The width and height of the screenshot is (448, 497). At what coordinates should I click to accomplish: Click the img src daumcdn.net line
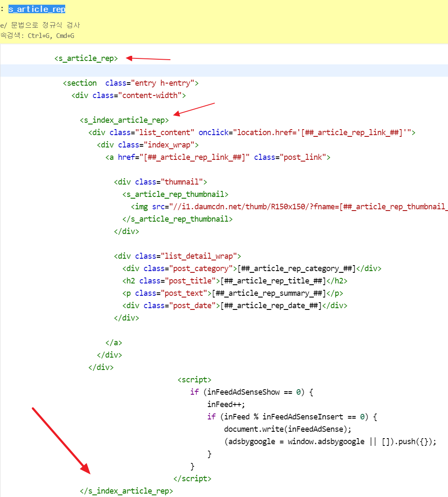[x=289, y=207]
